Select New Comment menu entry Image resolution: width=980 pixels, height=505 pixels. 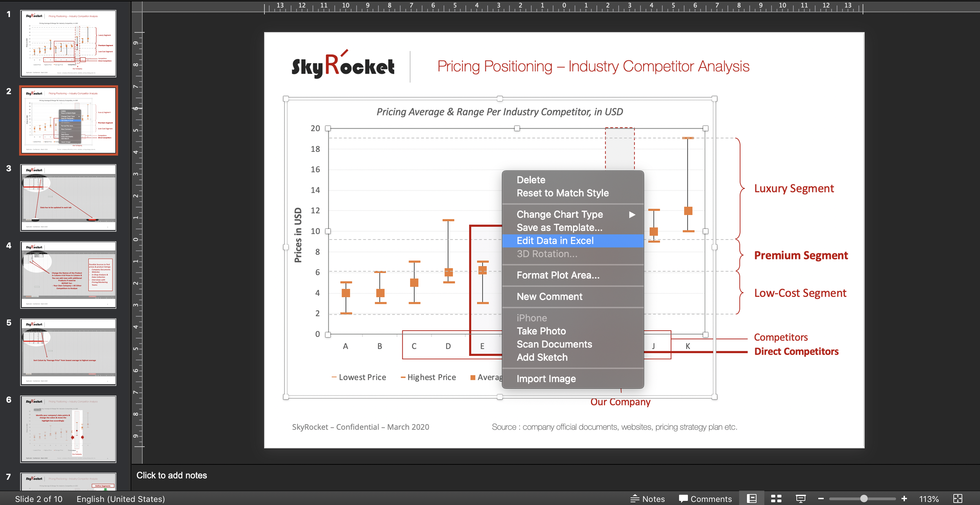[x=573, y=297]
